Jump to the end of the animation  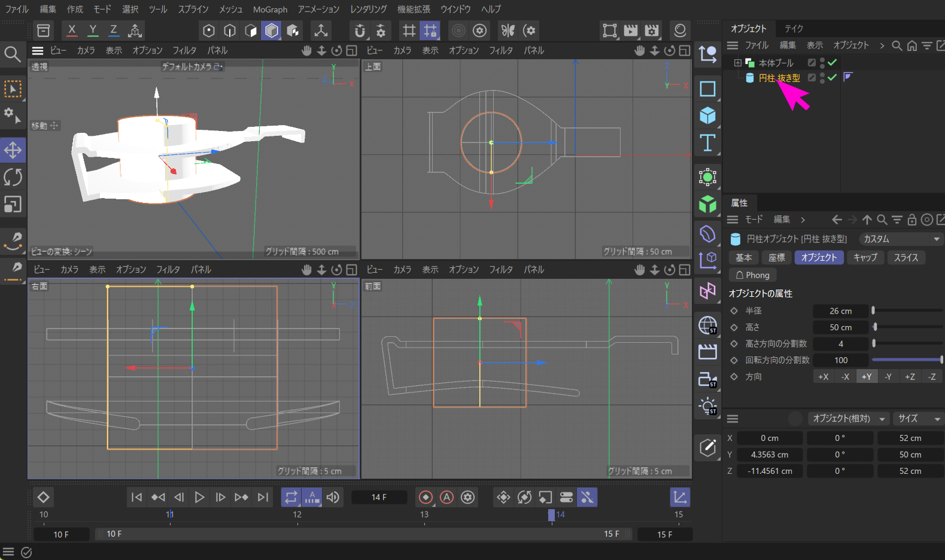[x=263, y=497]
